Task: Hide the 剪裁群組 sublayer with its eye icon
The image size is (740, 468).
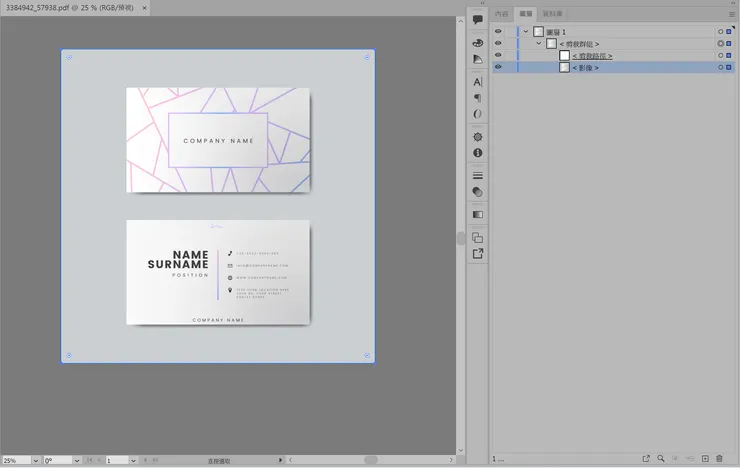Action: coord(498,43)
